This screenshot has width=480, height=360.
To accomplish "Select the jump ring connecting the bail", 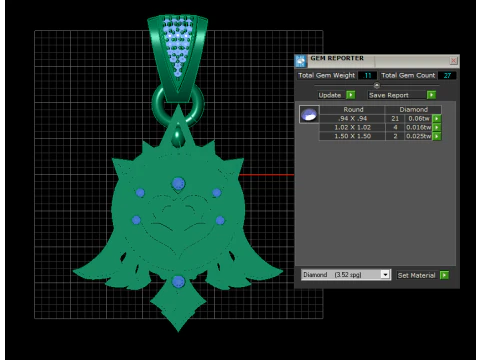I will coord(178,106).
